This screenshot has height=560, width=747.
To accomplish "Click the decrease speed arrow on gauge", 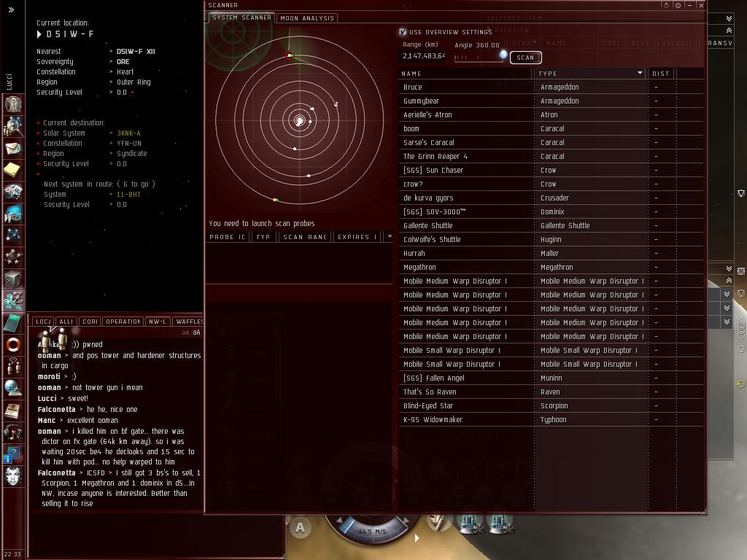I will pyautogui.click(x=339, y=521).
